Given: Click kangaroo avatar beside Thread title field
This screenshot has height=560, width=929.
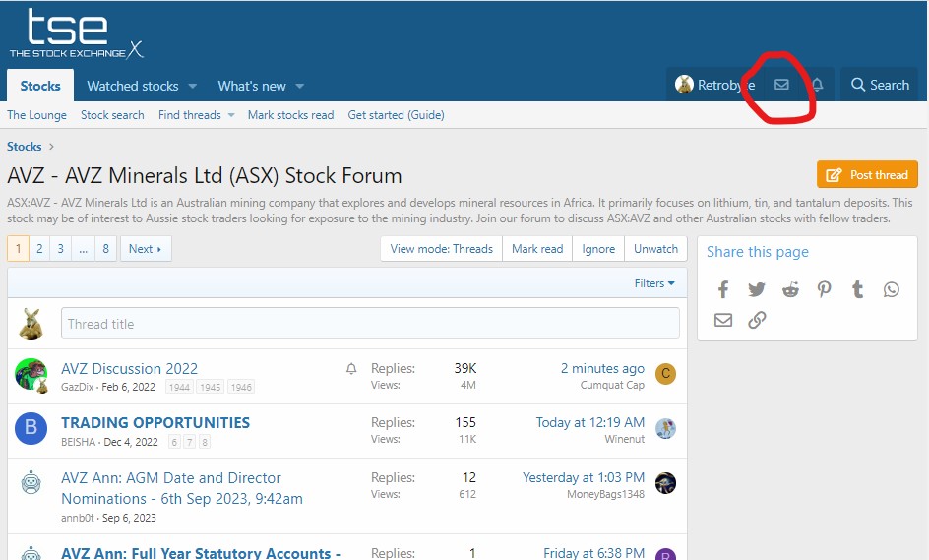Looking at the screenshot, I should (31, 324).
